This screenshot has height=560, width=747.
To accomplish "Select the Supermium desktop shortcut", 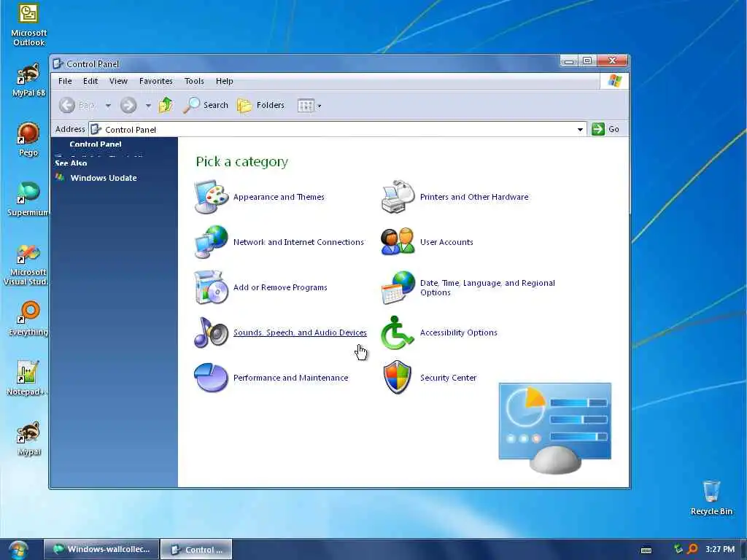I will point(28,199).
